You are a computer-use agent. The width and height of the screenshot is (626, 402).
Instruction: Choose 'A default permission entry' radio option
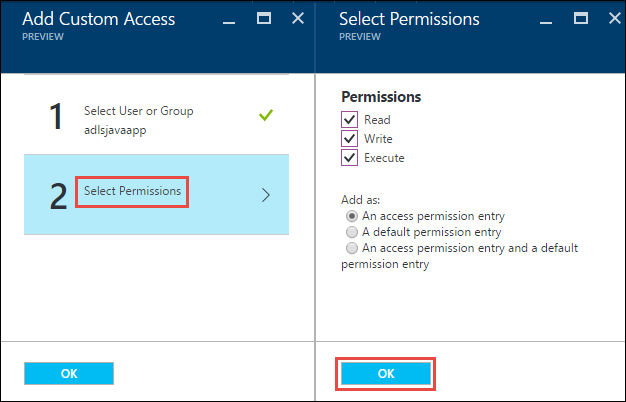pyautogui.click(x=351, y=231)
